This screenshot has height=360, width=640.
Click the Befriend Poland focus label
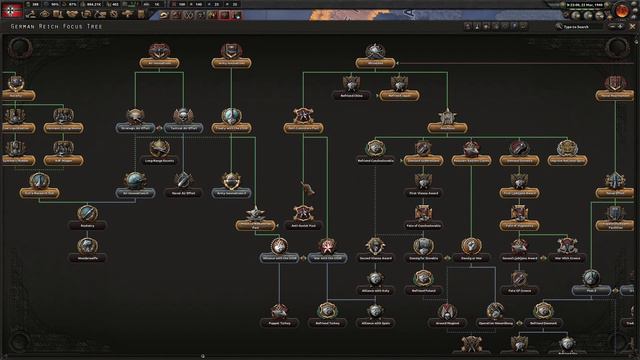pyautogui.click(x=423, y=291)
